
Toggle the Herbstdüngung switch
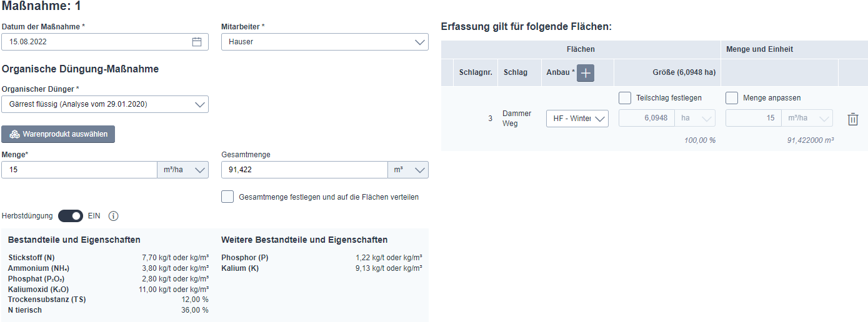click(71, 216)
